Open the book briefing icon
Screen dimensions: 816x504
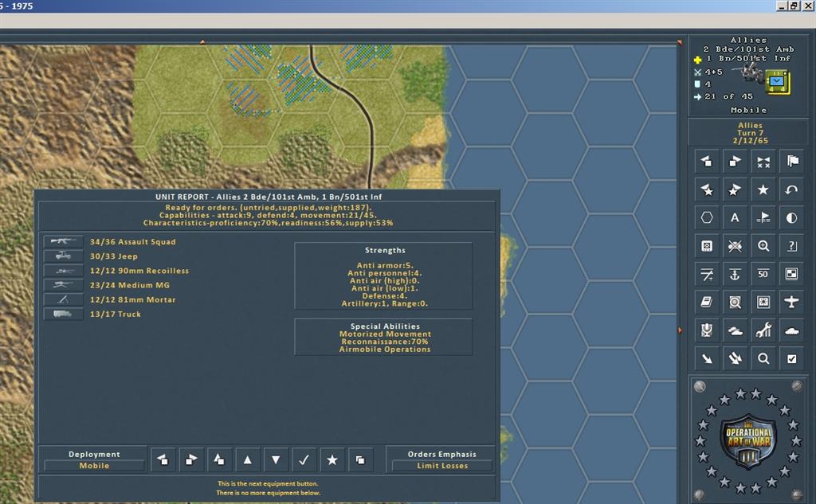(707, 303)
